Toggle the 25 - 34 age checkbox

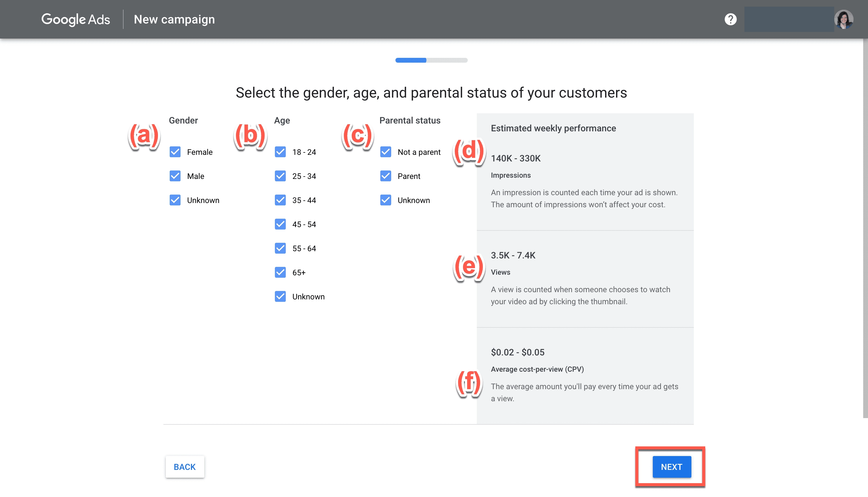click(280, 176)
